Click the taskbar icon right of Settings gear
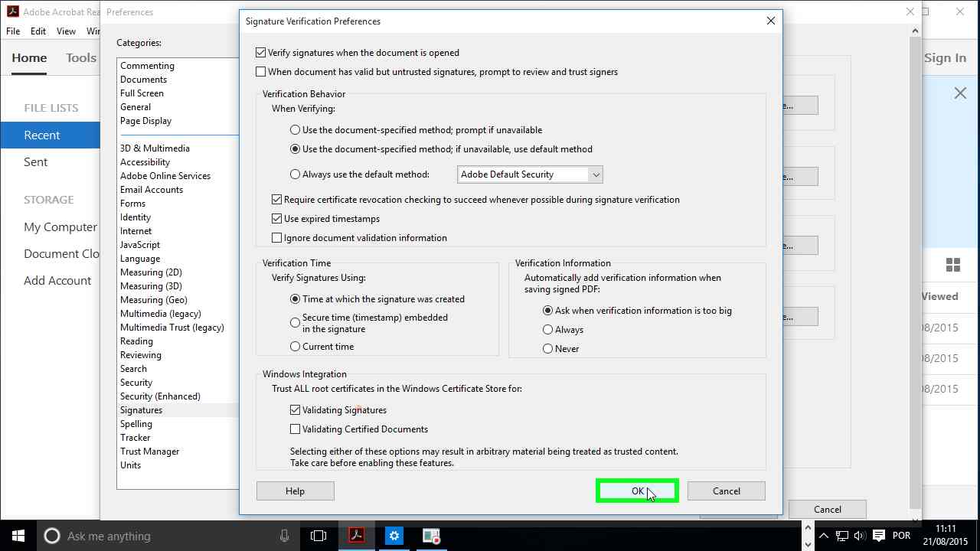Viewport: 980px width, 551px height. click(431, 536)
